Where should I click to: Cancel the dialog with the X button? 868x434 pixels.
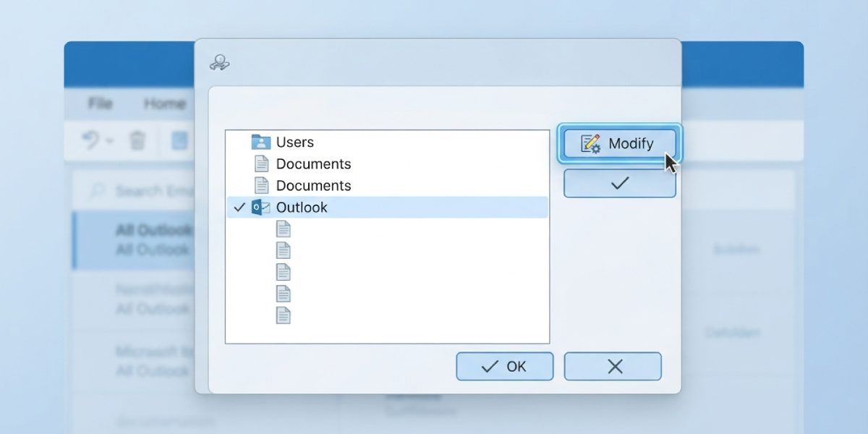pos(613,367)
